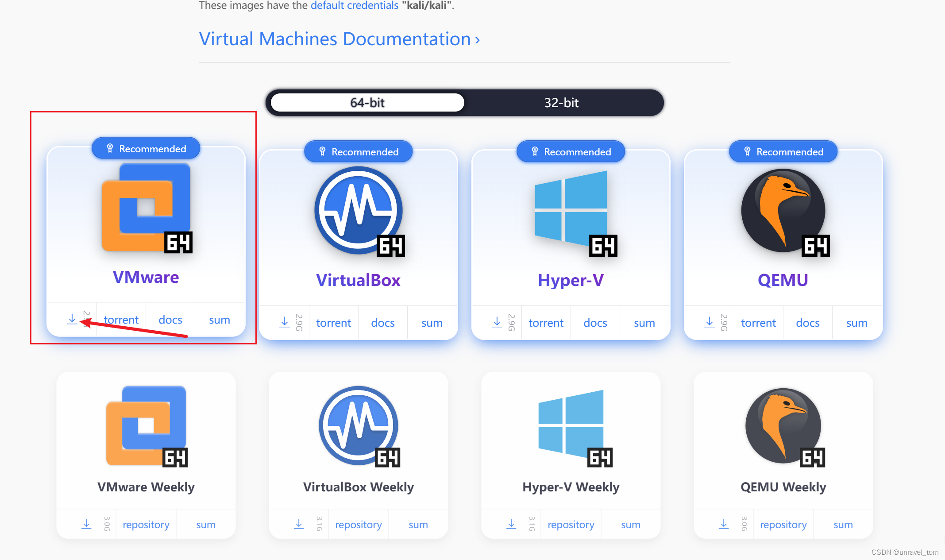Open the VMware Weekly sum link
The width and height of the screenshot is (945, 560).
pyautogui.click(x=206, y=525)
